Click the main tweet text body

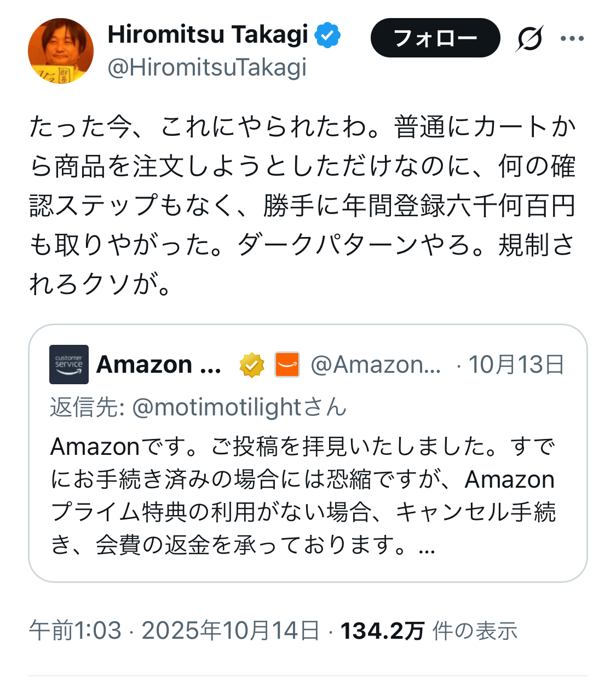(x=302, y=205)
